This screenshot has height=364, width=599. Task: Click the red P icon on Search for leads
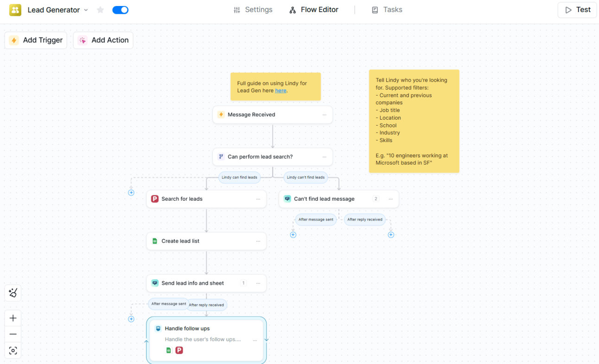155,199
